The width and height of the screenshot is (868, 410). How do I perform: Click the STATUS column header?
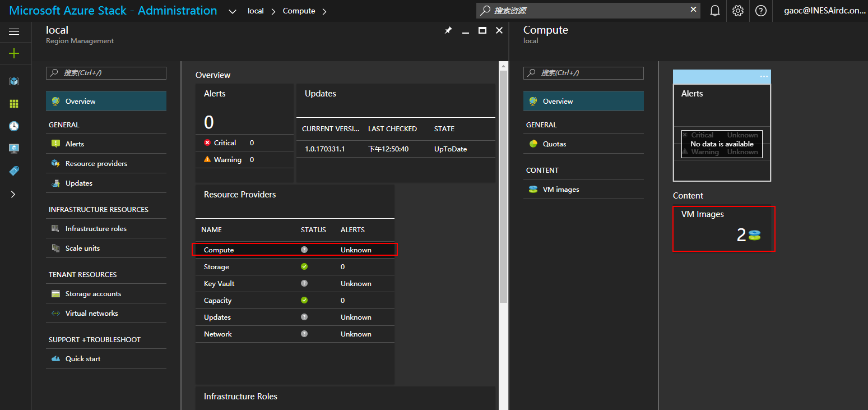313,229
